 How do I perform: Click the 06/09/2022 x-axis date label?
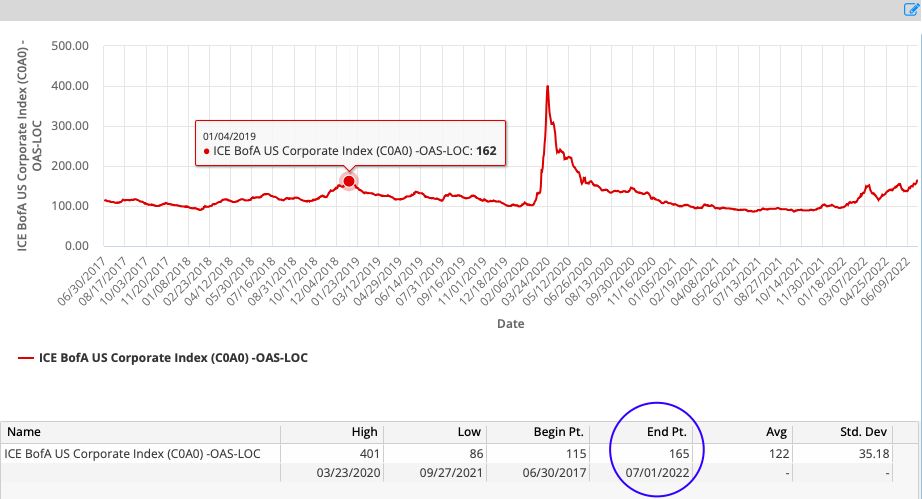click(886, 280)
